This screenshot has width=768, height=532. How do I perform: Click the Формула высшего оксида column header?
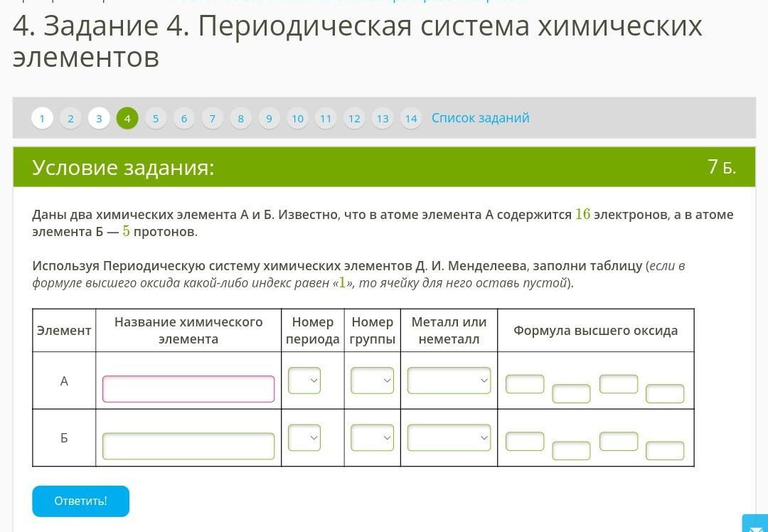point(596,331)
